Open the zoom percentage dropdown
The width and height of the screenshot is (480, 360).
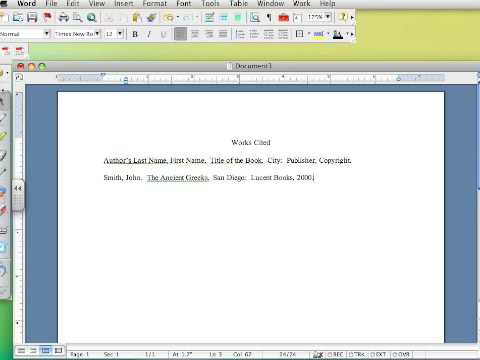coord(328,16)
